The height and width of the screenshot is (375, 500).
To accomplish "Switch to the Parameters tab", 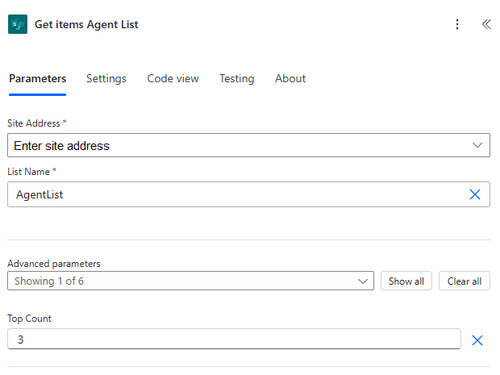I will 37,79.
